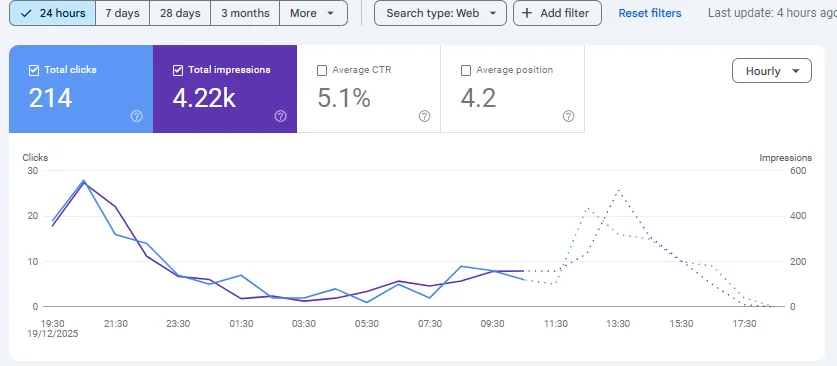Select the 3 months date range
The image size is (837, 366).
click(x=245, y=13)
